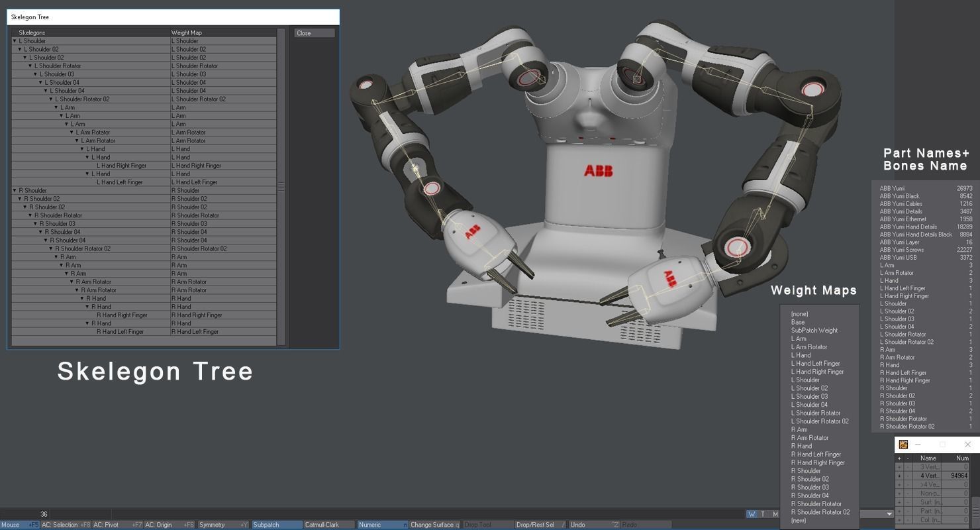Viewport: 980px width, 530px height.
Task: Click plus button for Col row
Action: coord(899,520)
